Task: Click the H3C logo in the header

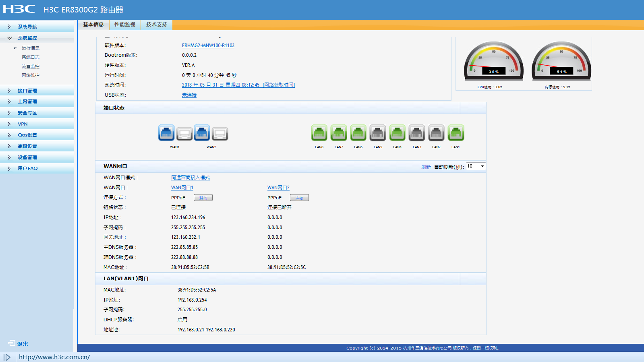Action: pos(19,9)
